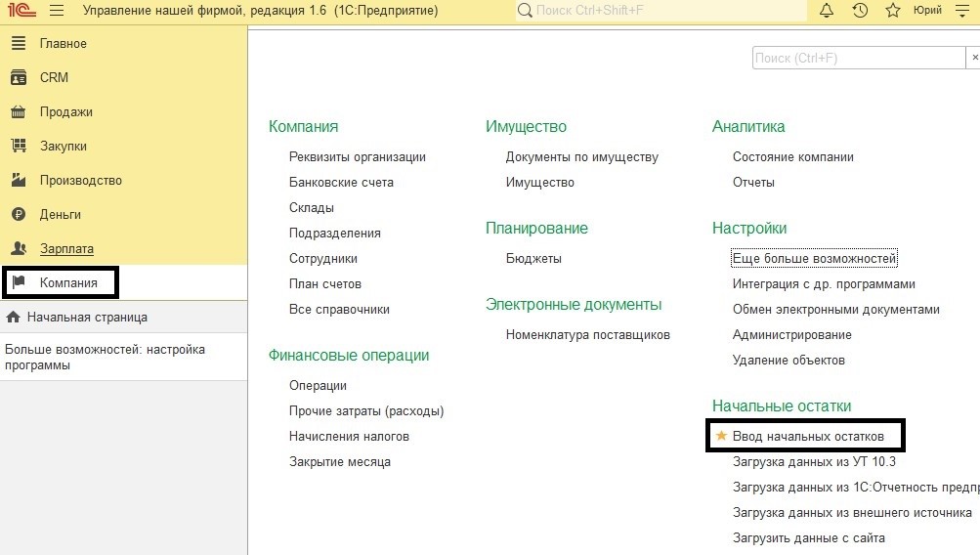Open the 1C main menu hamburger icon
The width and height of the screenshot is (980, 555).
tap(56, 11)
